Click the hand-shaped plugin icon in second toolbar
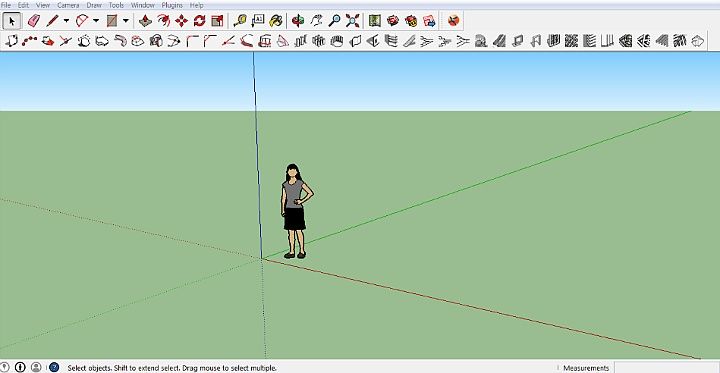 click(x=338, y=41)
